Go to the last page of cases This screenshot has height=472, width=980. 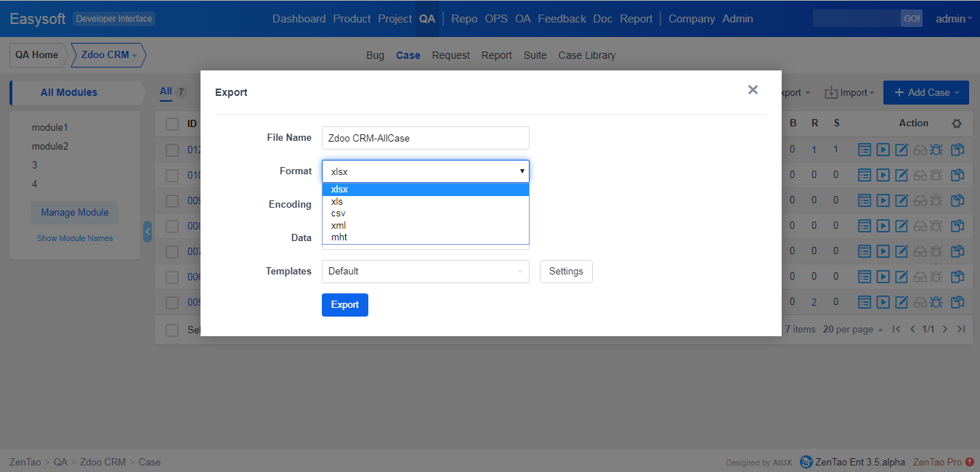pyautogui.click(x=961, y=329)
